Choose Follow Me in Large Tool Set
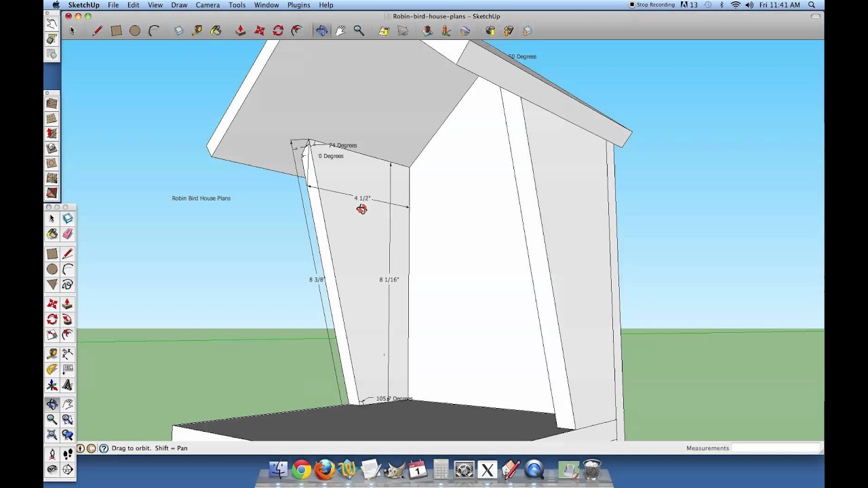The height and width of the screenshot is (488, 868). pyautogui.click(x=68, y=319)
